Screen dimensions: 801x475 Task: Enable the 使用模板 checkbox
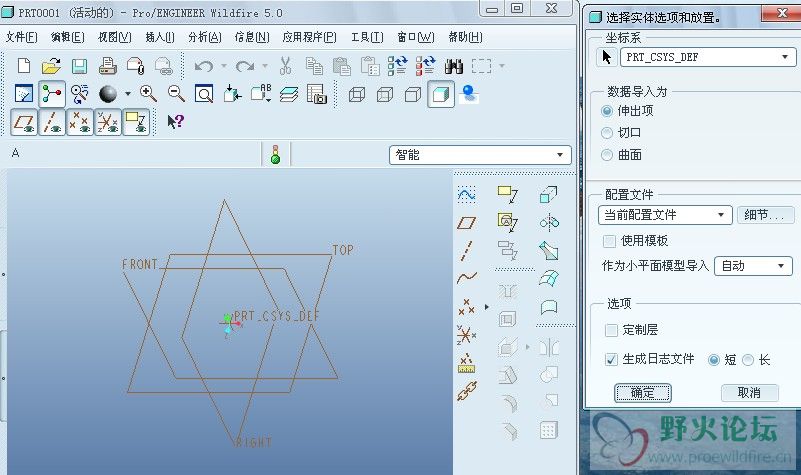(x=609, y=241)
